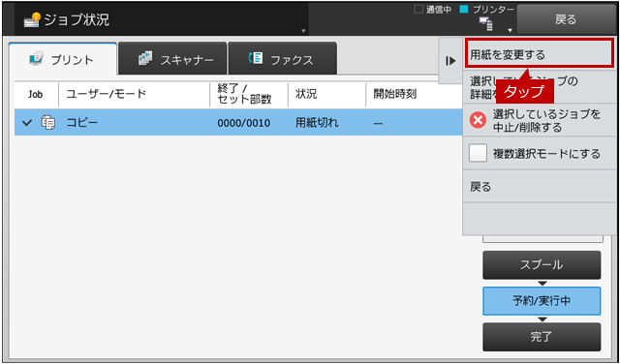Click the 開始時刻 column header
This screenshot has height=364, width=620.
[x=395, y=94]
